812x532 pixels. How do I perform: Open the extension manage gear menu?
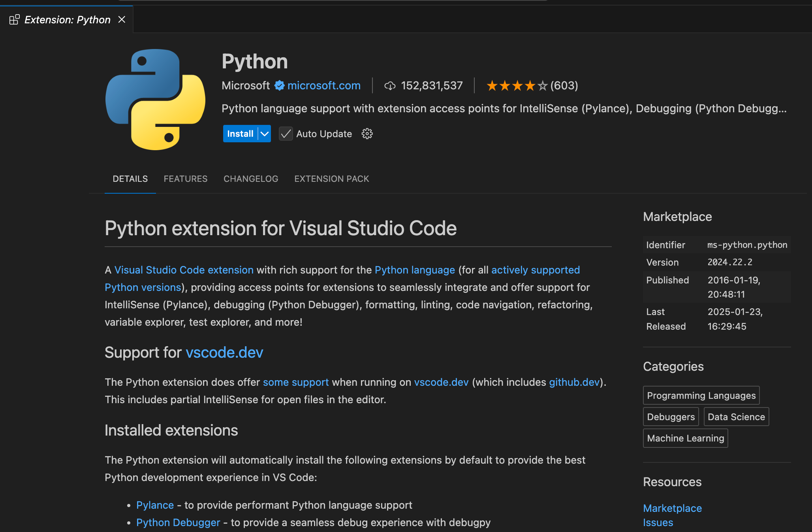[367, 134]
